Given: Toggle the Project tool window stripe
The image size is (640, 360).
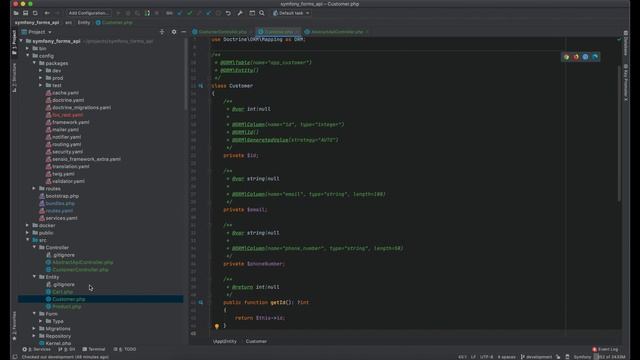Looking at the screenshot, I should [x=14, y=43].
